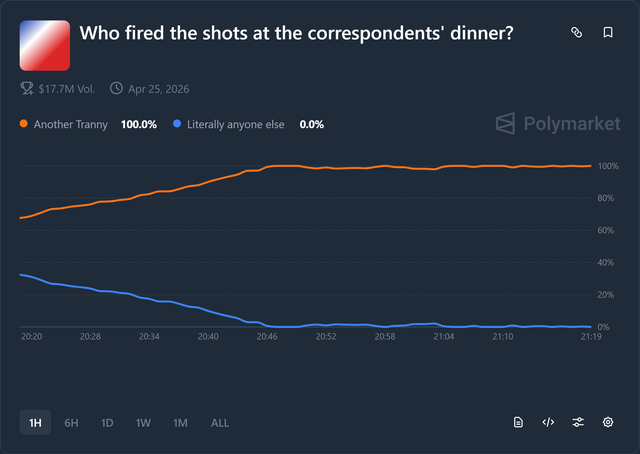Open chart settings gear
The image size is (640, 454).
(607, 422)
